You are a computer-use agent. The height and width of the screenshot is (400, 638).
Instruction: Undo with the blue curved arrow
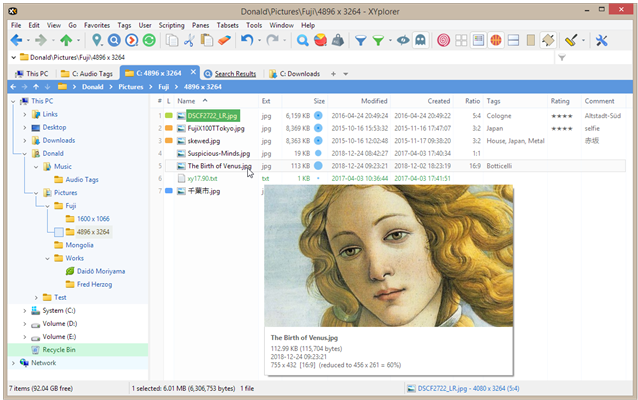pos(247,40)
